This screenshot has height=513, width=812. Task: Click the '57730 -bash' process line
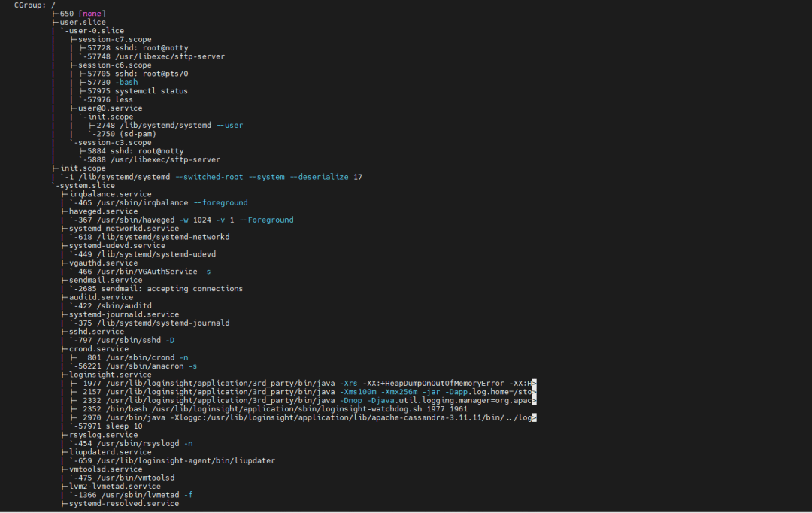[112, 83]
